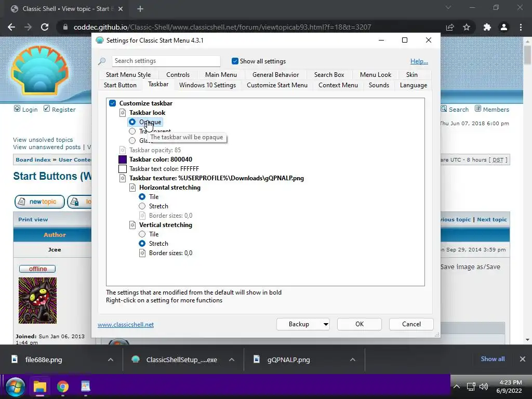Screen dimensions: 532x399
Task: Open the Windows Start button orb
Action: [x=15, y=387]
